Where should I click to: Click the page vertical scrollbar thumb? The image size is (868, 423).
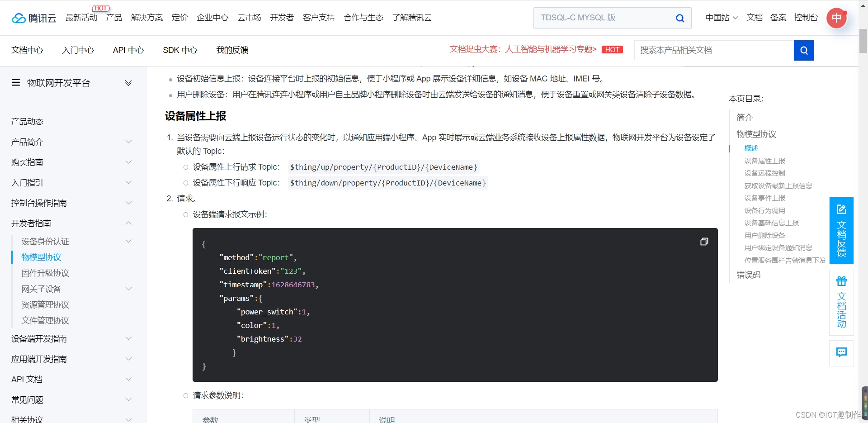[863, 41]
